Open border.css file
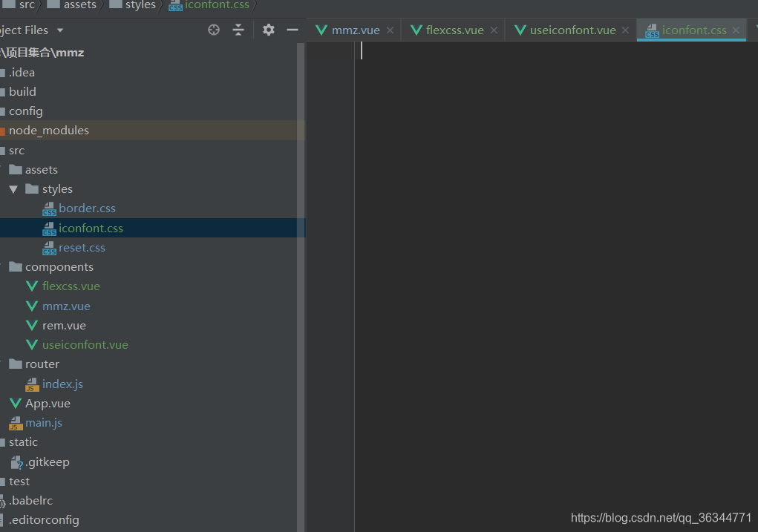Screen dimensions: 758x532 pyautogui.click(x=87, y=208)
